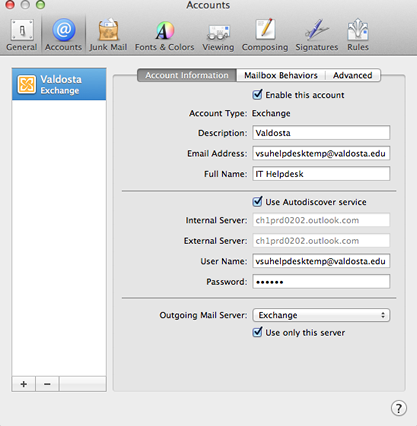Open the General preferences pane
This screenshot has width=417, height=426.
(22, 35)
